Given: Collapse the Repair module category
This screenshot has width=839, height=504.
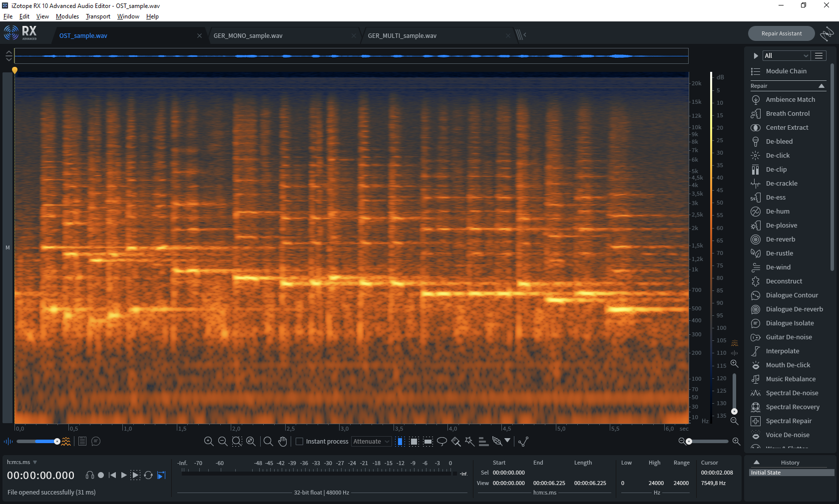Looking at the screenshot, I should click(822, 86).
